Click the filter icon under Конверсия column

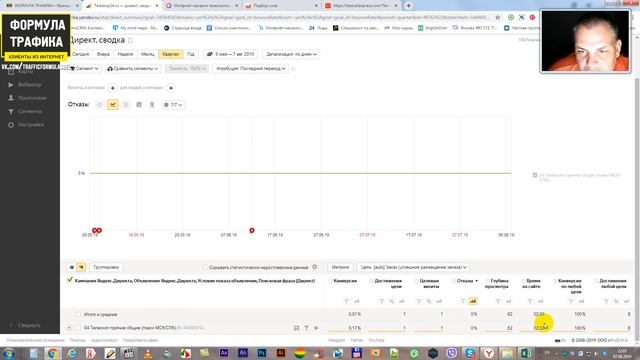[347, 301]
